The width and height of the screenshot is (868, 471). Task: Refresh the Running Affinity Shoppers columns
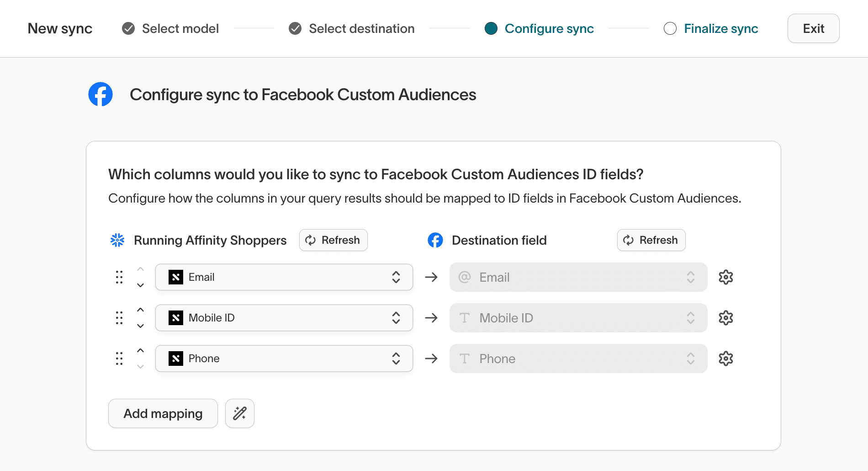coord(333,240)
